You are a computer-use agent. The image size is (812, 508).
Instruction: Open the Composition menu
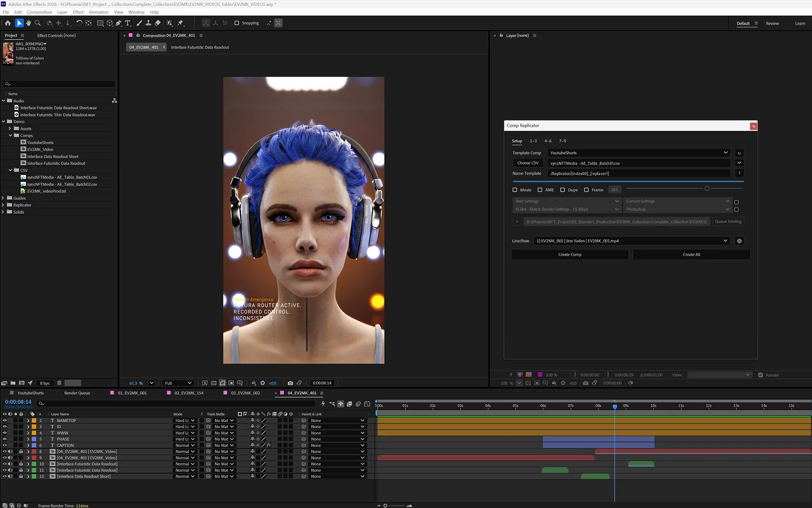pyautogui.click(x=39, y=12)
